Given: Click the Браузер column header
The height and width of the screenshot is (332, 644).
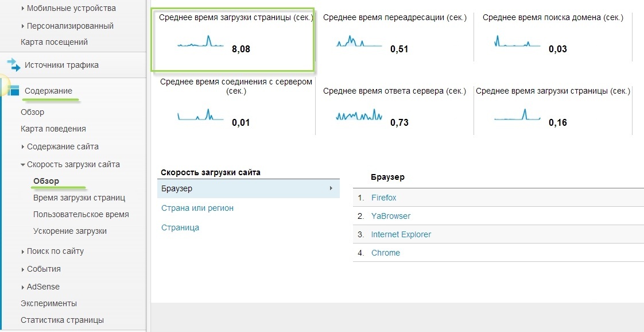Looking at the screenshot, I should 387,177.
